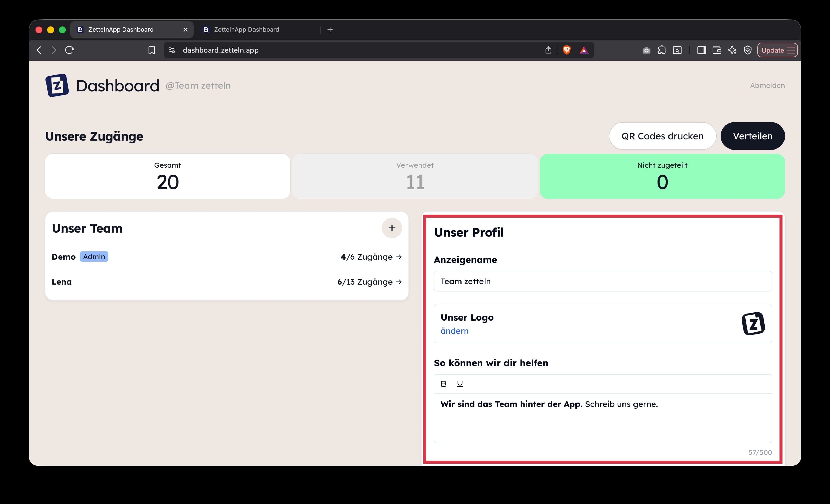Open the Brave Wallet icon
The width and height of the screenshot is (830, 504).
(x=717, y=50)
